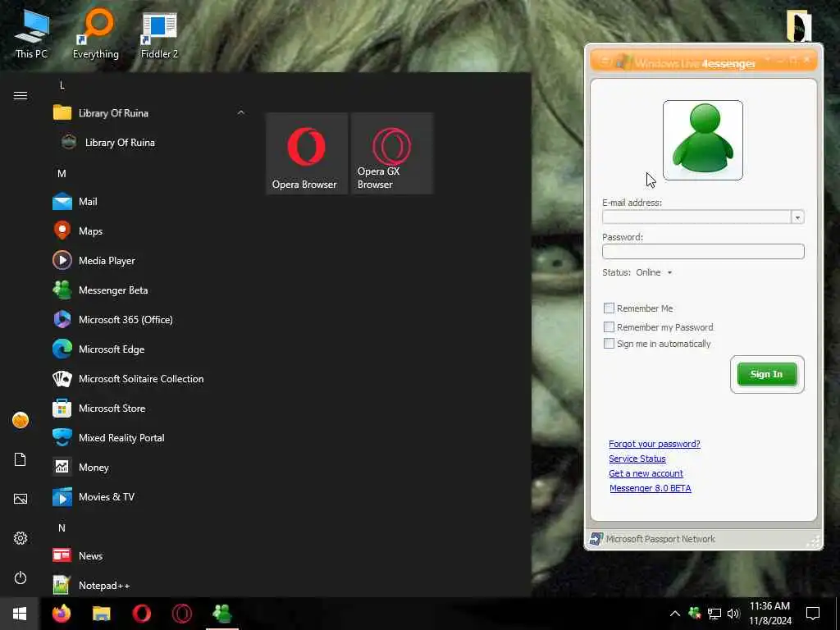Click the Power icon in Start sidebar

point(21,577)
